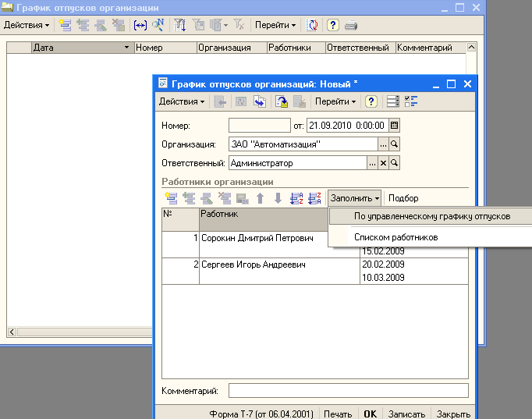Click the help question mark icon in the dialog toolbar
The image size is (532, 419).
(371, 101)
